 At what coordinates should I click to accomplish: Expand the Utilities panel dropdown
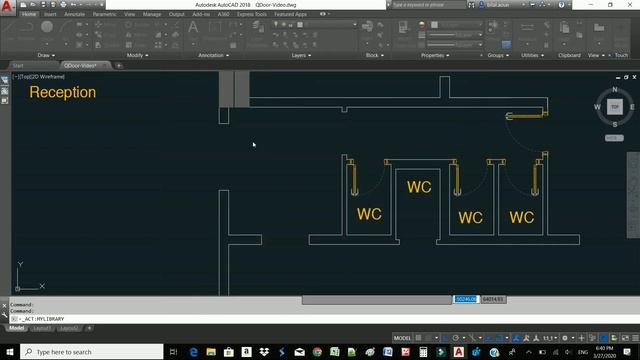coord(532,55)
